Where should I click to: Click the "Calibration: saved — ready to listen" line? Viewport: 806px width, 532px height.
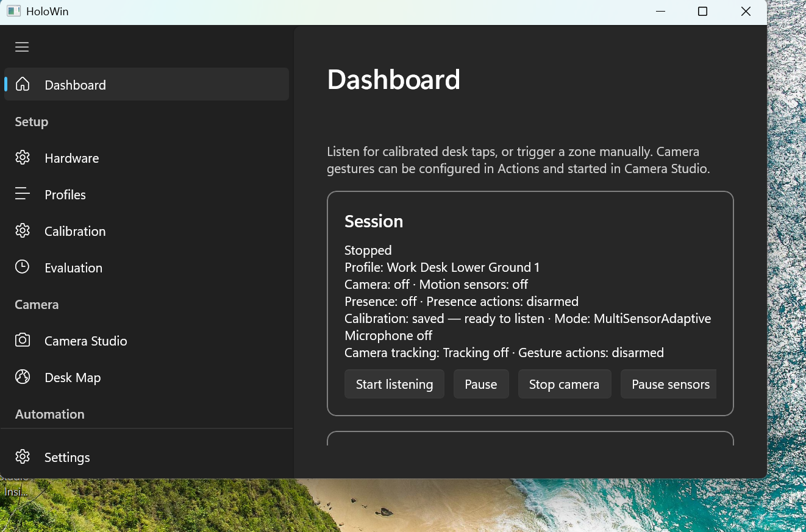(x=528, y=319)
